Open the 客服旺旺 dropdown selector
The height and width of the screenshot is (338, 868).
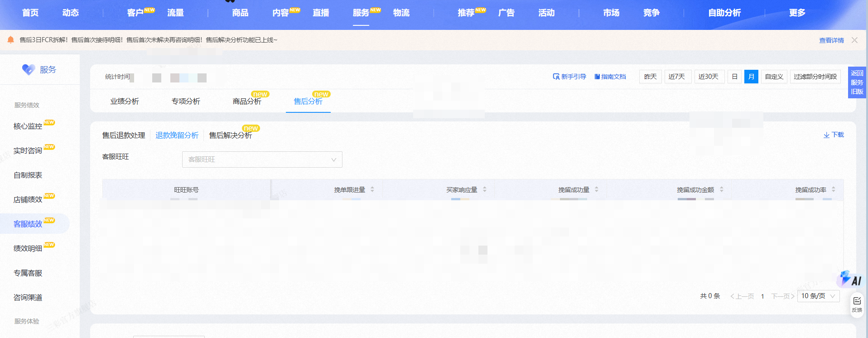pyautogui.click(x=262, y=159)
